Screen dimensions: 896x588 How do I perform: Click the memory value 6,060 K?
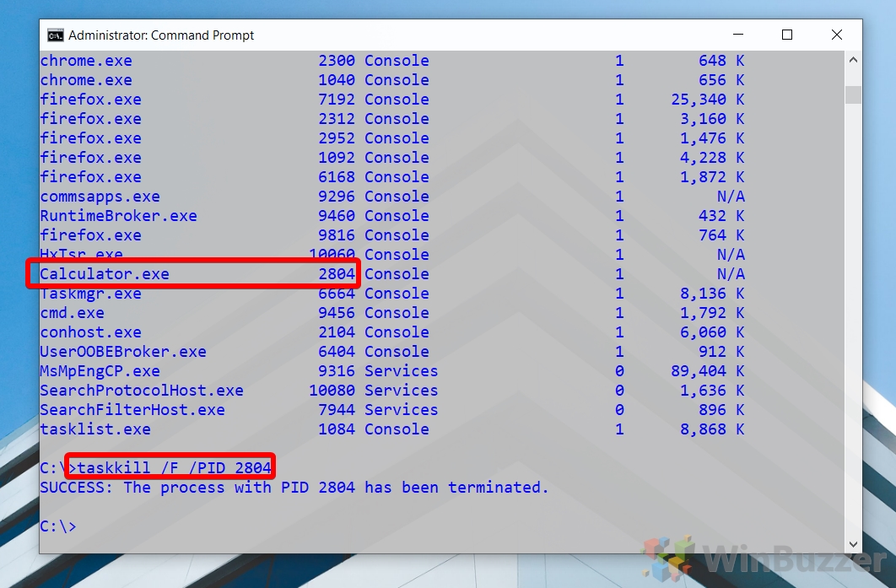pyautogui.click(x=712, y=332)
